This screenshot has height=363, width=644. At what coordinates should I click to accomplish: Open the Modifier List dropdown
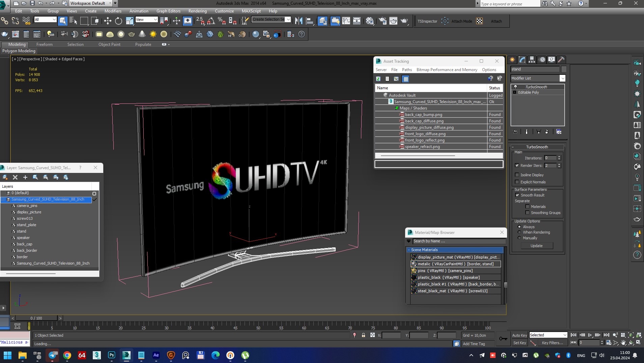(x=562, y=78)
